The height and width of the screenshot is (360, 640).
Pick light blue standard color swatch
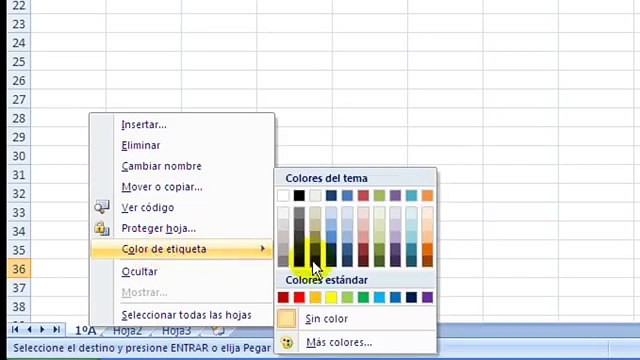click(x=379, y=297)
